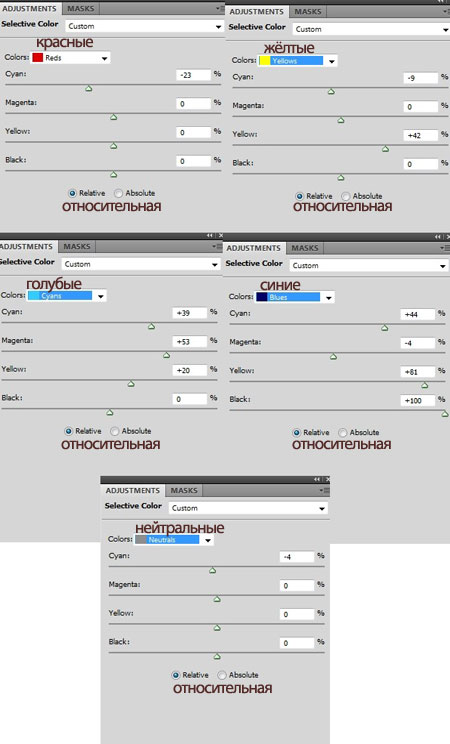Open the Custom preset dropdown in Reds panel
The image size is (450, 744).
144,26
